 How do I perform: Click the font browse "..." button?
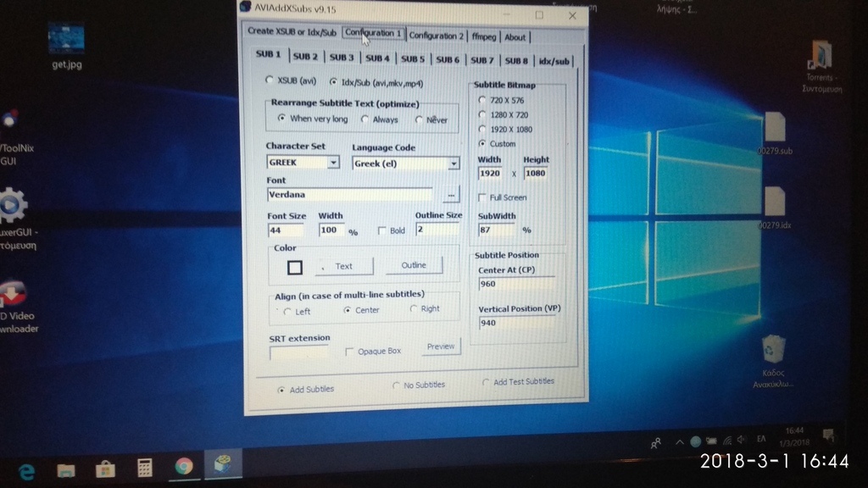451,196
